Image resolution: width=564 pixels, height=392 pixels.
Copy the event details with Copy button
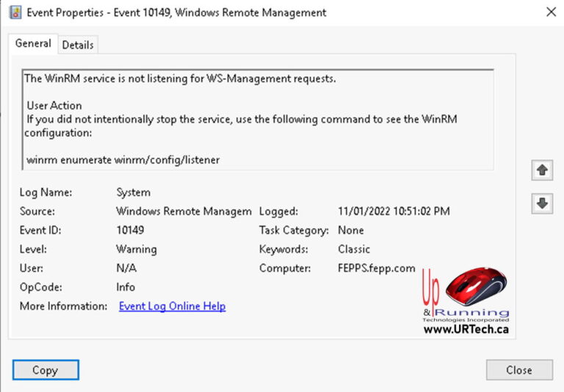tap(46, 370)
